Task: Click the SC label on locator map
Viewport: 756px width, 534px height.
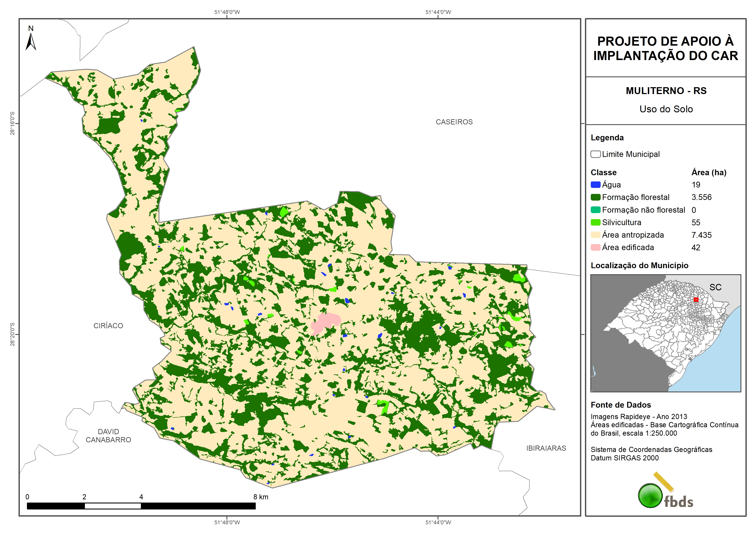Action: 715,287
